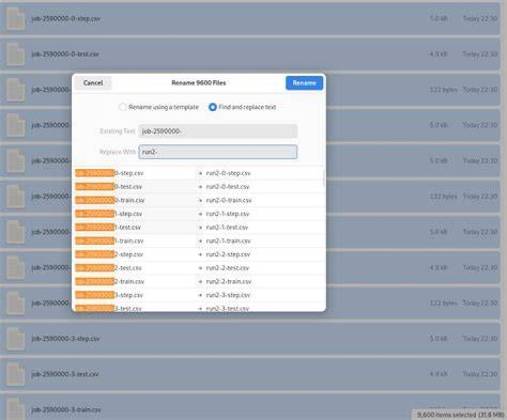Focus the Replace With field
This screenshot has height=420, width=507.
218,152
